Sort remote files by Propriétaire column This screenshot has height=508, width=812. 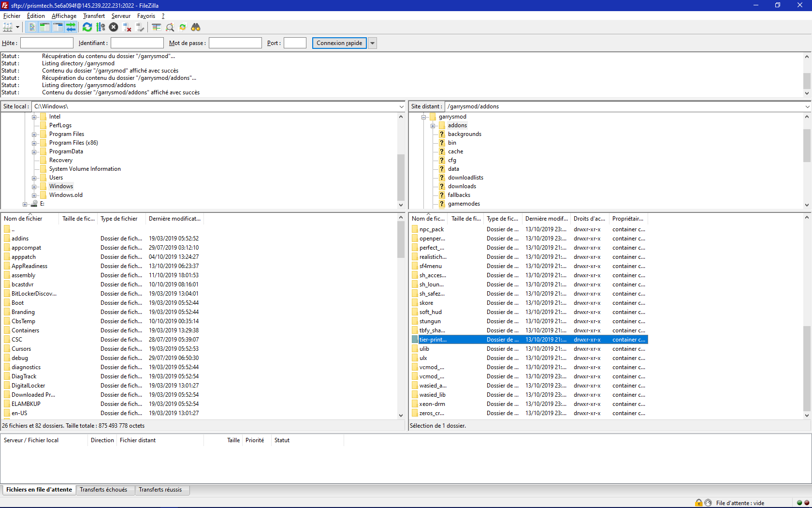[628, 219]
